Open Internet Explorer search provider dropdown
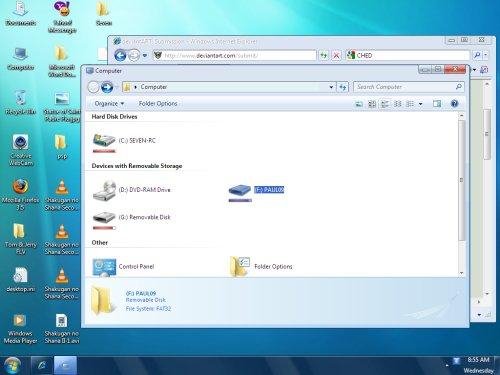Image resolution: width=500 pixels, height=375 pixels. pos(486,55)
